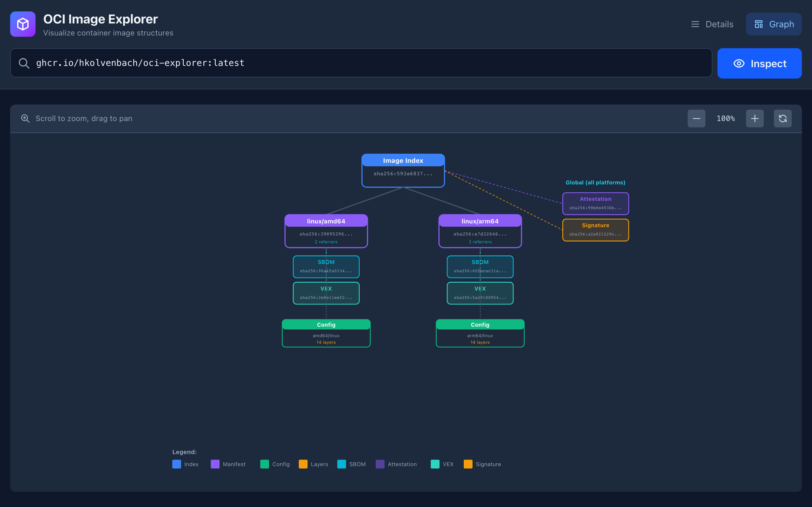This screenshot has height=507, width=812.
Task: Reset the view with the refresh icon
Action: click(783, 119)
